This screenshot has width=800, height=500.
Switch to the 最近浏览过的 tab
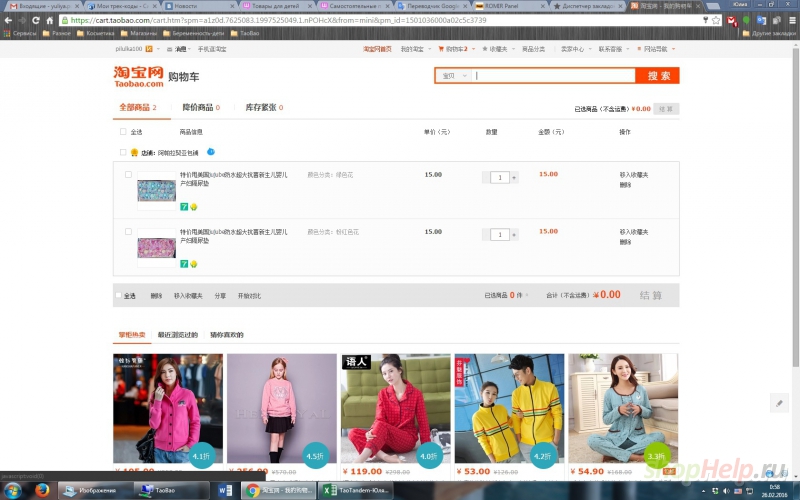point(178,335)
